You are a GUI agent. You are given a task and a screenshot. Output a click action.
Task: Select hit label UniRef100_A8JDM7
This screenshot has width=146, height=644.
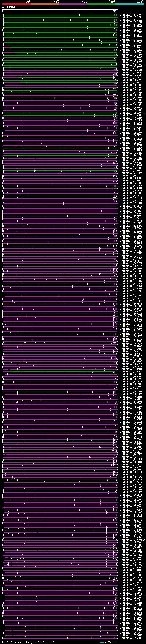tap(131, 376)
